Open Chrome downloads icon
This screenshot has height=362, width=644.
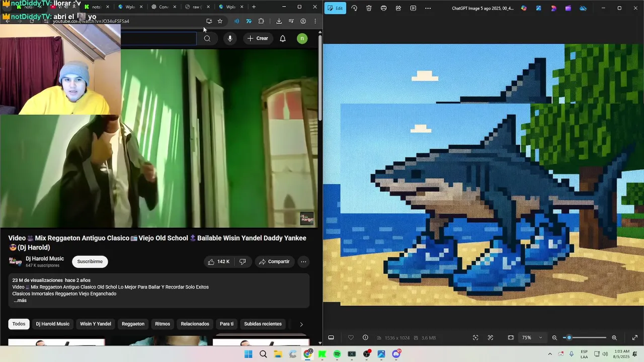[x=279, y=21]
